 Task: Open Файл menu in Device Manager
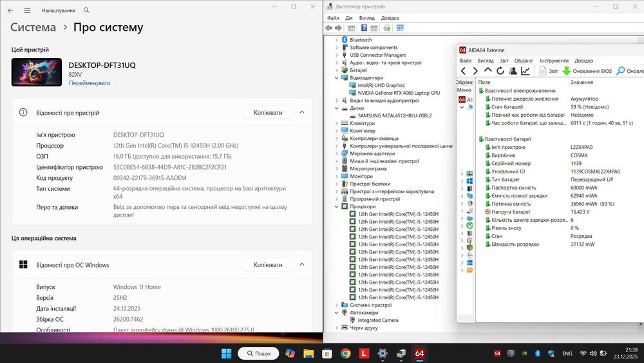tap(333, 18)
